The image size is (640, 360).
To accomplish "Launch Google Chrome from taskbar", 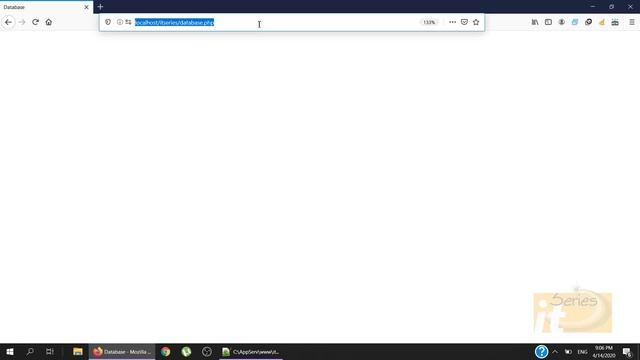I will (x=165, y=351).
